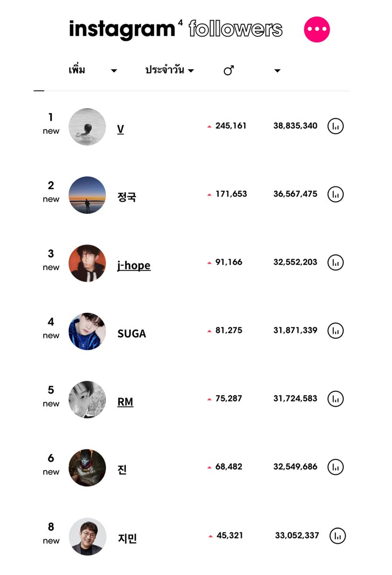Click SUGA's follower count 31,871,339
This screenshot has width=392, height=575.
pos(295,330)
